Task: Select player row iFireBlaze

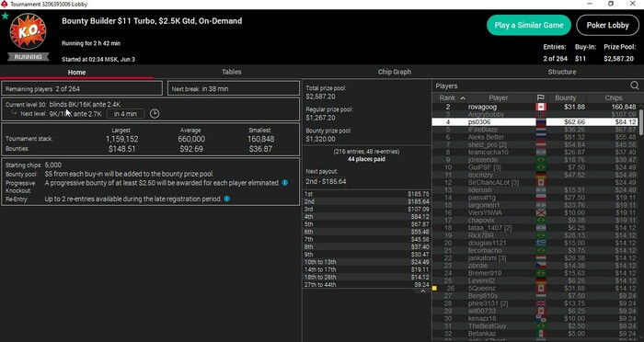Action: 535,130
